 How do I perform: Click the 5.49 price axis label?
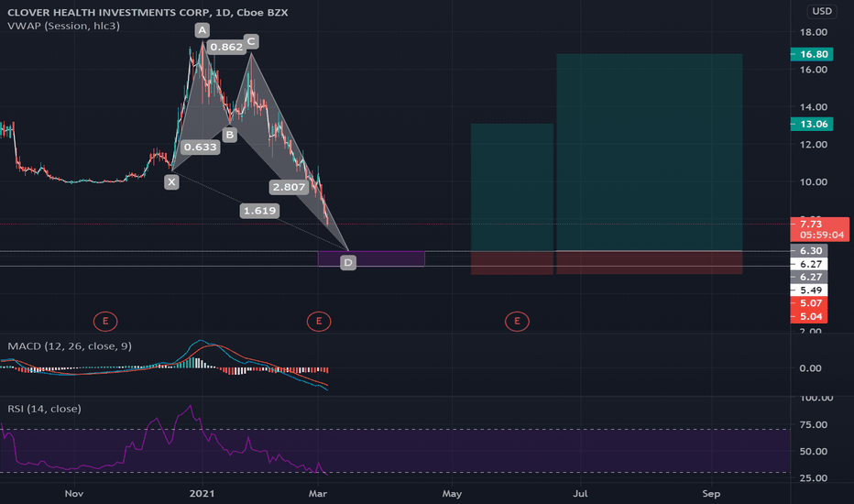809,290
